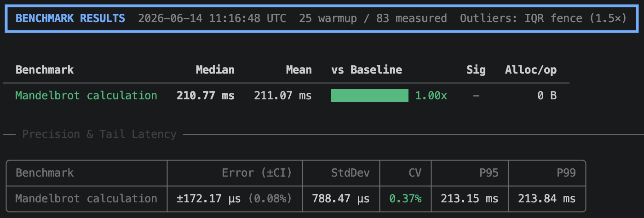Click the Sig column header
The height and width of the screenshot is (218, 644).
[476, 70]
